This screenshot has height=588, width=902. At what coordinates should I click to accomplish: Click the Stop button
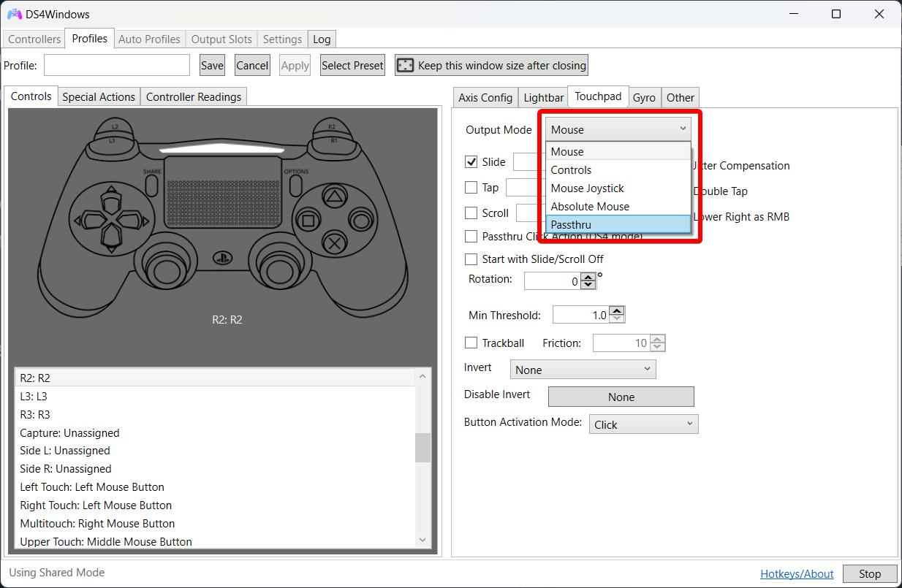[870, 573]
